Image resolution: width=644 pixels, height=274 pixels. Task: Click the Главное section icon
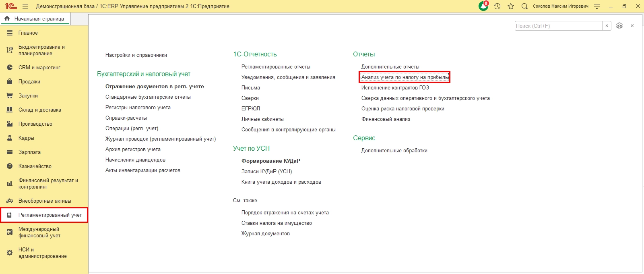10,33
